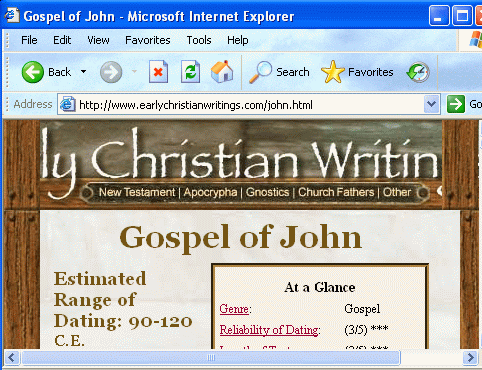Follow the Reliability of Dating link
The width and height of the screenshot is (482, 370).
pos(269,330)
